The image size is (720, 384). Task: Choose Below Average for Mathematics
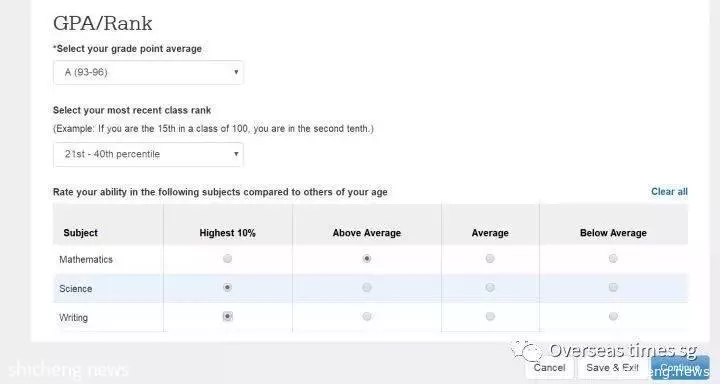pyautogui.click(x=613, y=259)
